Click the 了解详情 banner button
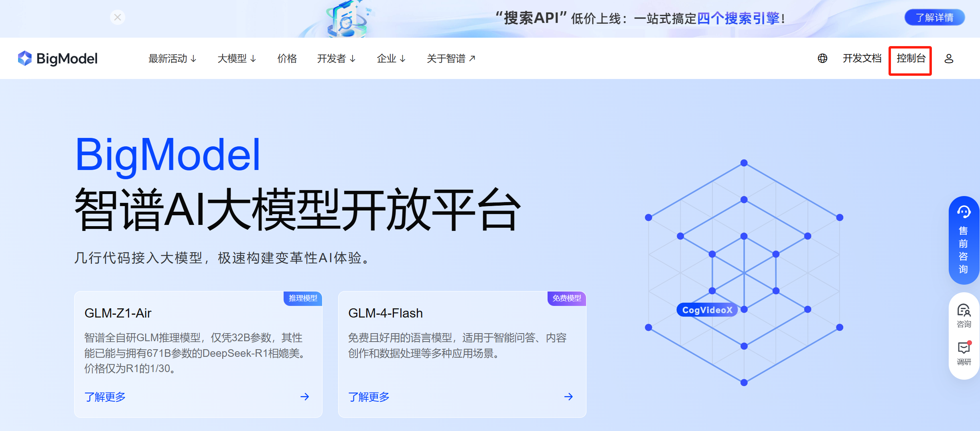Image resolution: width=980 pixels, height=431 pixels. pyautogui.click(x=934, y=18)
